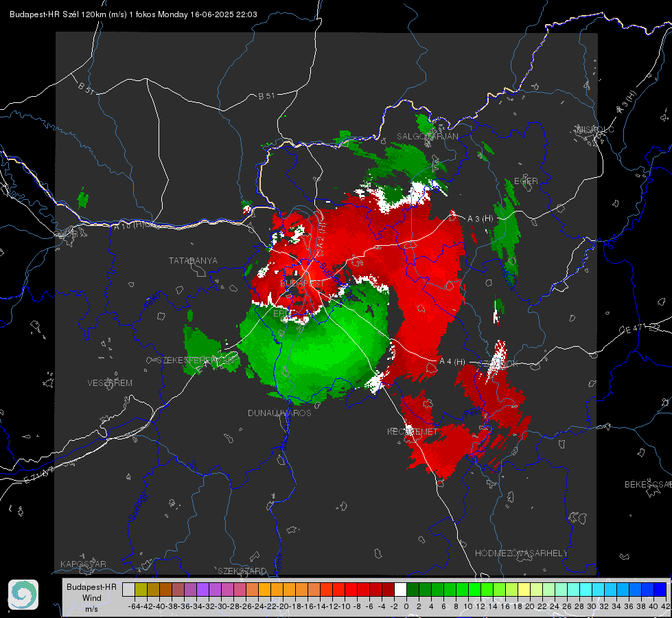Select the white swatch between -2 and 0
672x618 pixels.
[400, 589]
